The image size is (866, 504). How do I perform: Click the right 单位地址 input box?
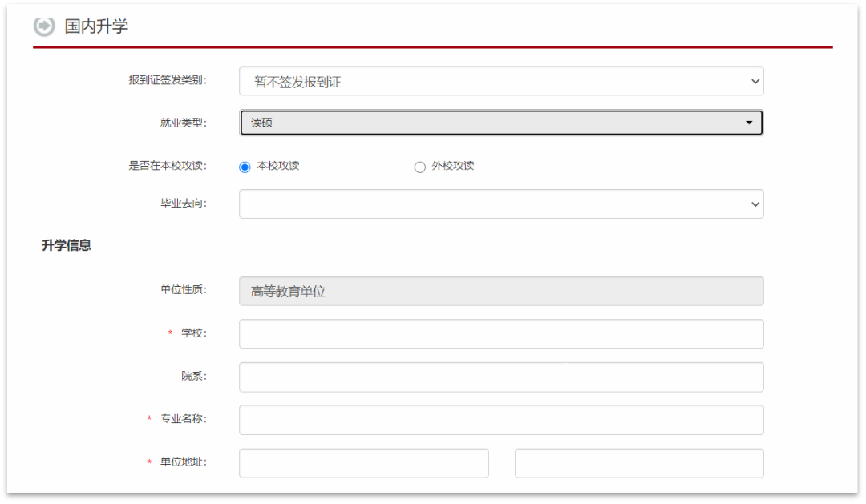click(x=638, y=463)
